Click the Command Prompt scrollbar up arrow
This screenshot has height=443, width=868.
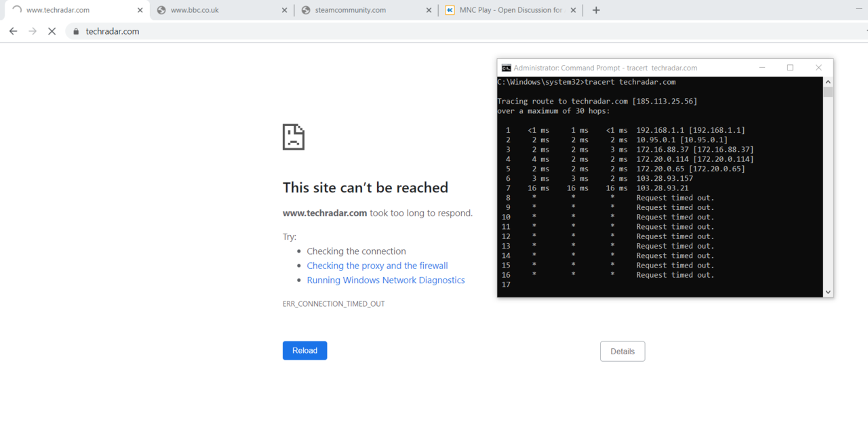click(828, 82)
